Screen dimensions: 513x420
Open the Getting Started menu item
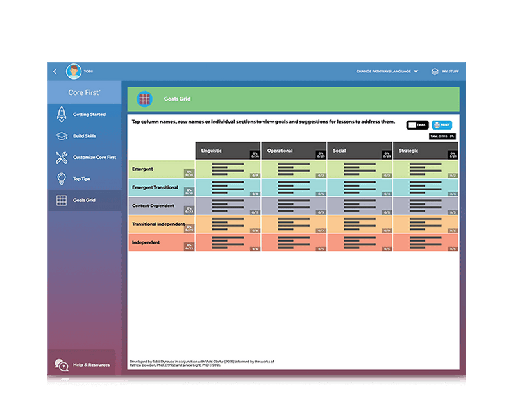point(85,115)
